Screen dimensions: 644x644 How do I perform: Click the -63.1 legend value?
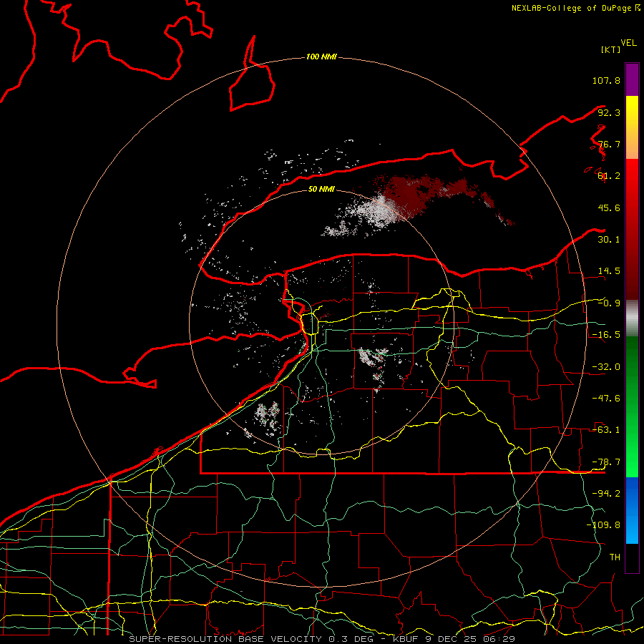click(x=606, y=430)
